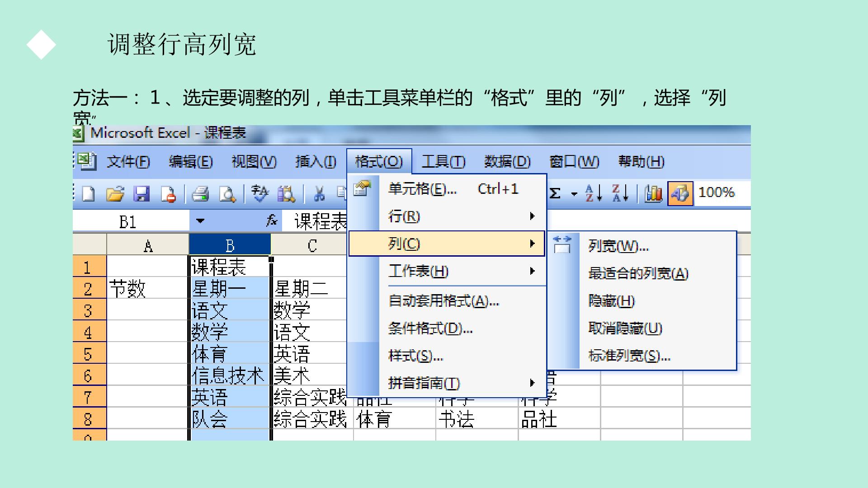Expand the 拼音指南(T) submenu
This screenshot has height=488, width=868.
[x=448, y=383]
